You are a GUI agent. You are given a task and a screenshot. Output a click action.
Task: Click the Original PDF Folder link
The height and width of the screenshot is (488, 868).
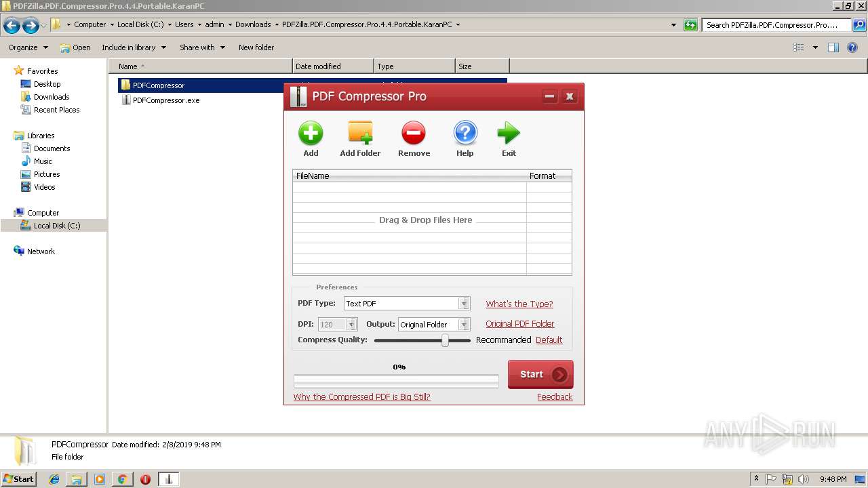coord(520,324)
